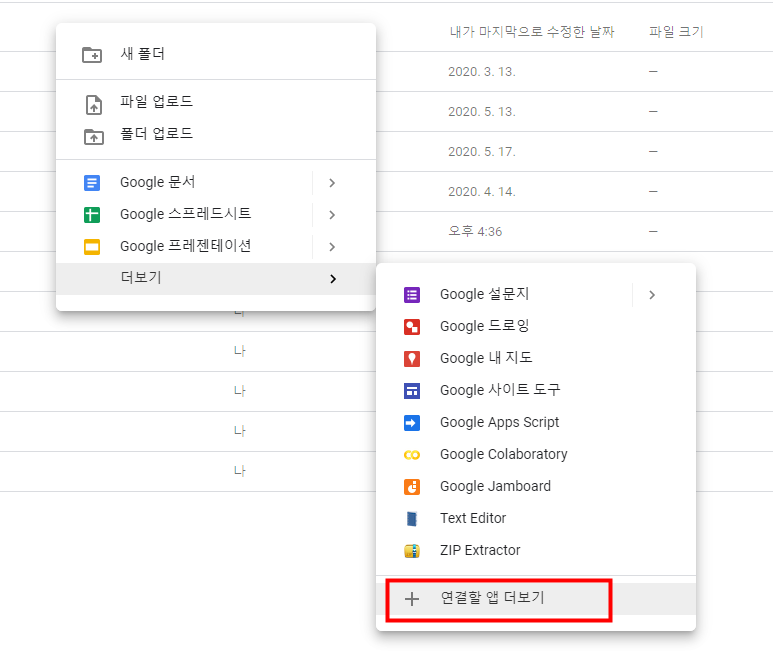Click the purple Google 설문지 icon
The image size is (773, 663).
412,295
